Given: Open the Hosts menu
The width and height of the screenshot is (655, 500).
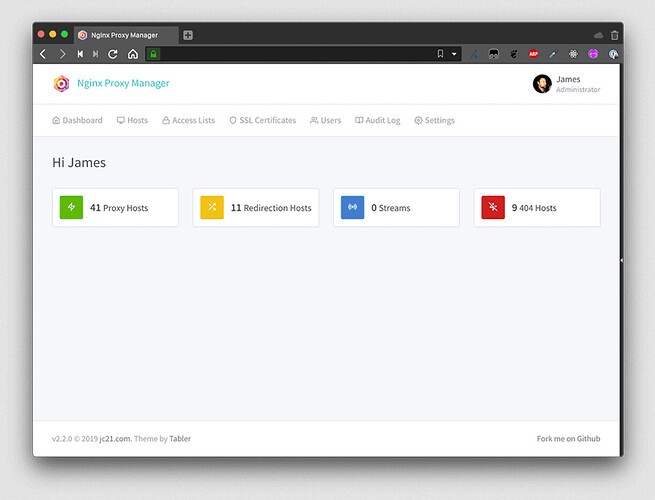Looking at the screenshot, I should [132, 120].
